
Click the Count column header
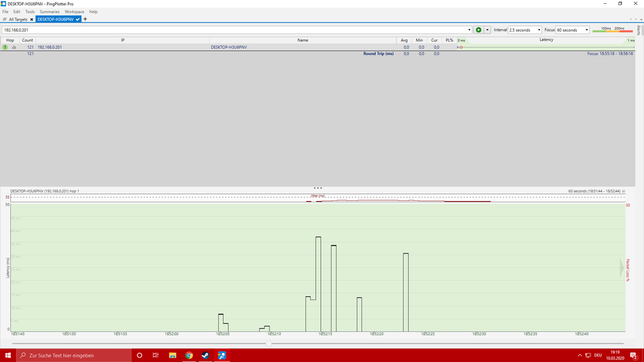28,40
